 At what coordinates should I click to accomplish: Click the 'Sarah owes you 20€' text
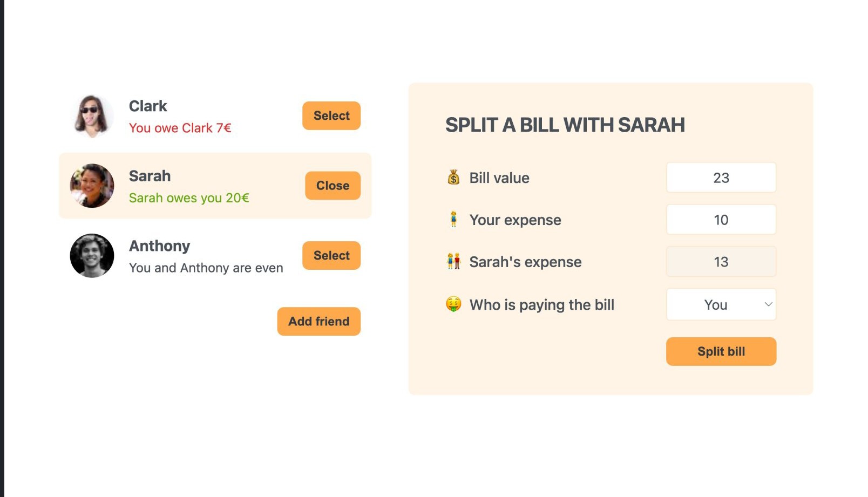coord(189,198)
